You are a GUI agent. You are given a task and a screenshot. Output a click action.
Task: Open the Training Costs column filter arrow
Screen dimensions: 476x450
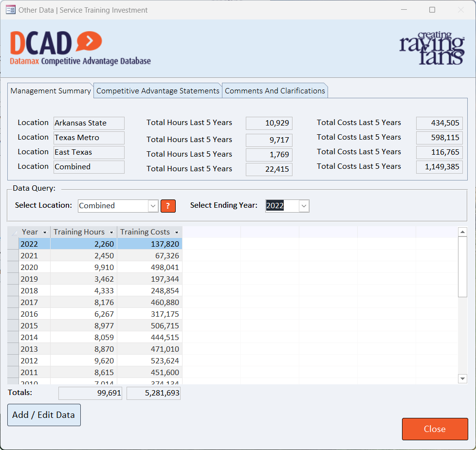point(177,233)
